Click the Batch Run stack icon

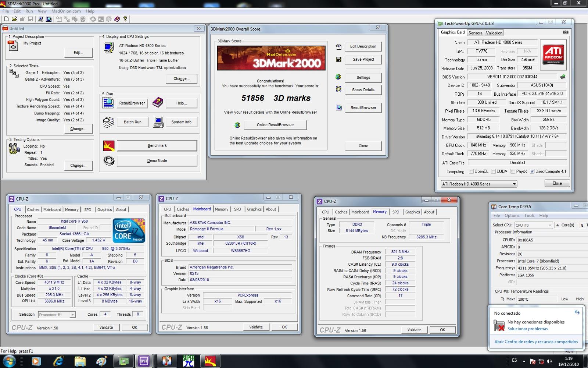click(x=108, y=122)
